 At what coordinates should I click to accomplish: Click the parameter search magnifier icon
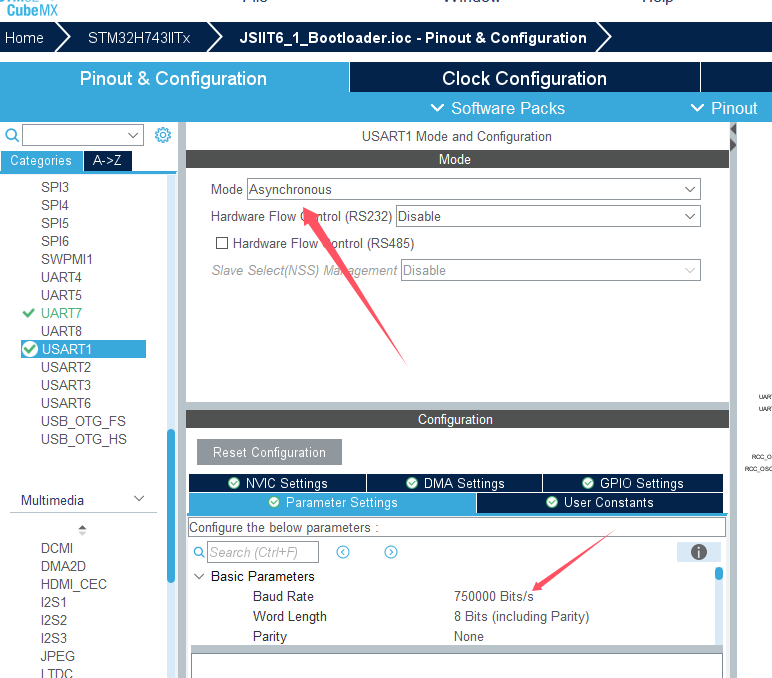click(x=199, y=552)
